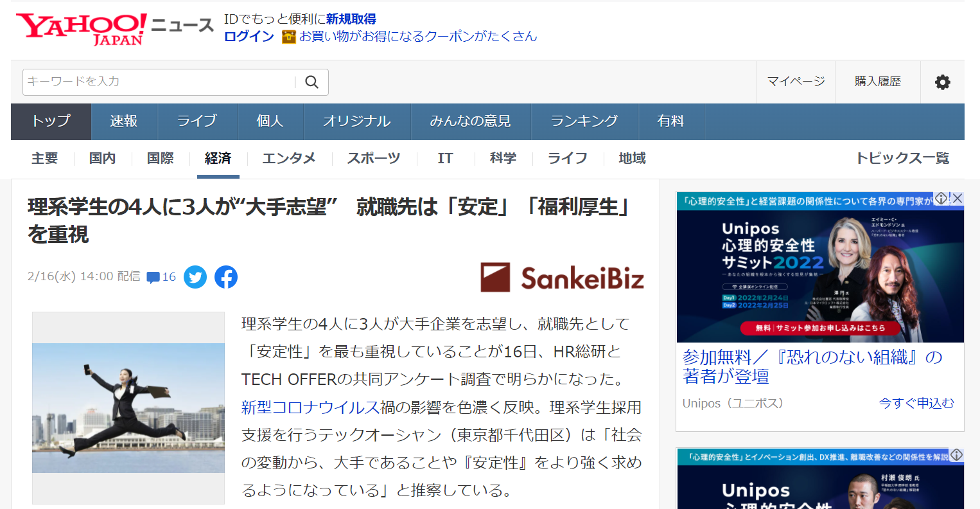This screenshot has width=980, height=509.
Task: Dismiss the Unipos ad with the X
Action: pos(957,199)
